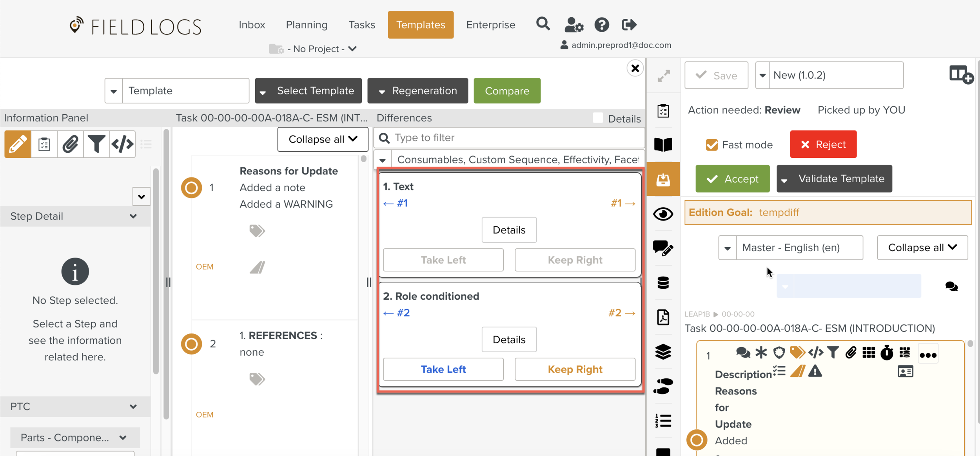Click the green Accept button
980x456 pixels.
(x=732, y=179)
